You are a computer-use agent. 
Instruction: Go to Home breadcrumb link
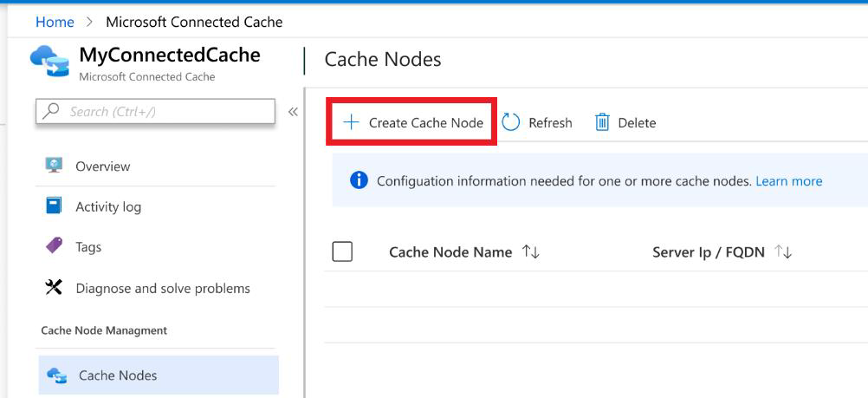tap(53, 22)
